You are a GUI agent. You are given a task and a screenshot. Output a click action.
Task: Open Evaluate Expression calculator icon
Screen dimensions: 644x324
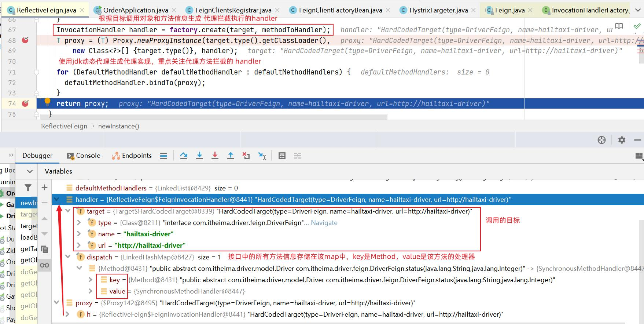pyautogui.click(x=282, y=156)
